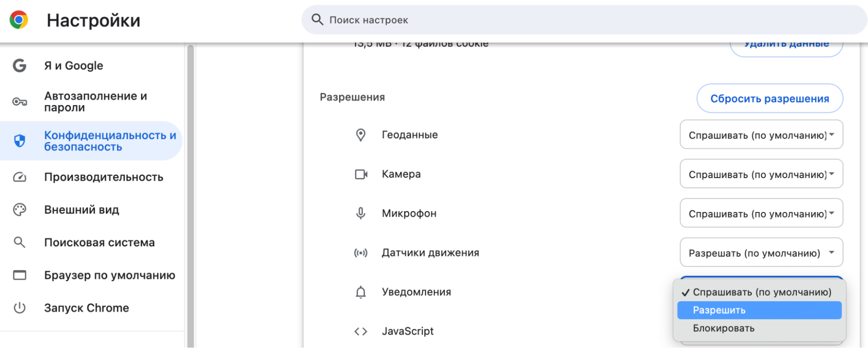Select Разрешить in notifications menu

click(759, 310)
